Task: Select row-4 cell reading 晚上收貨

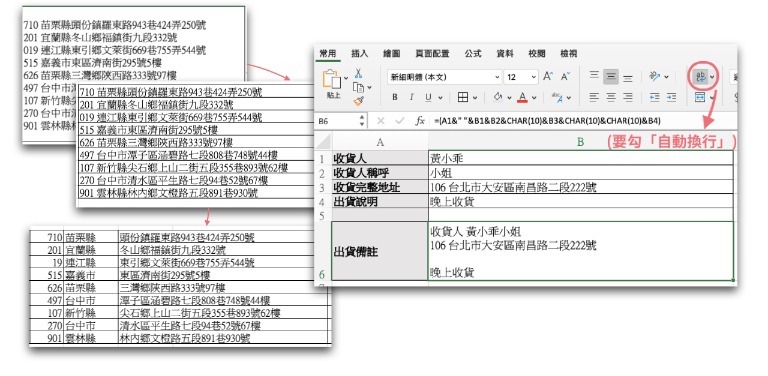Action: pyautogui.click(x=580, y=201)
